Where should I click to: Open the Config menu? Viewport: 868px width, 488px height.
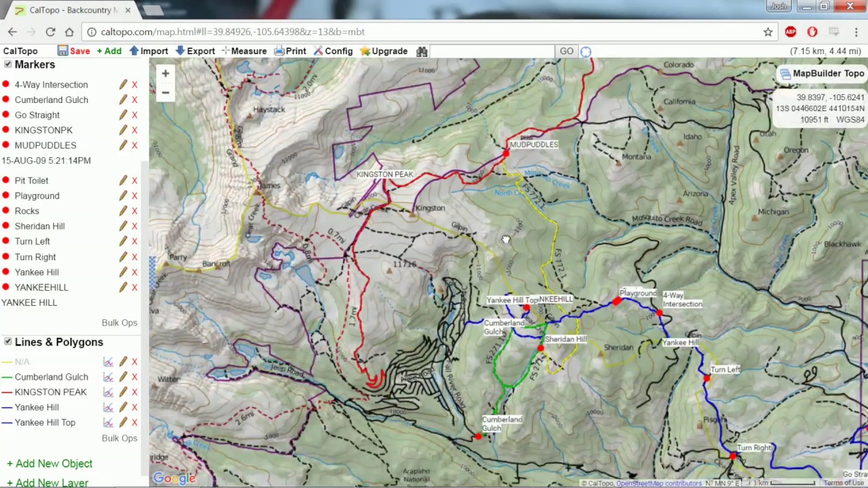(x=332, y=52)
